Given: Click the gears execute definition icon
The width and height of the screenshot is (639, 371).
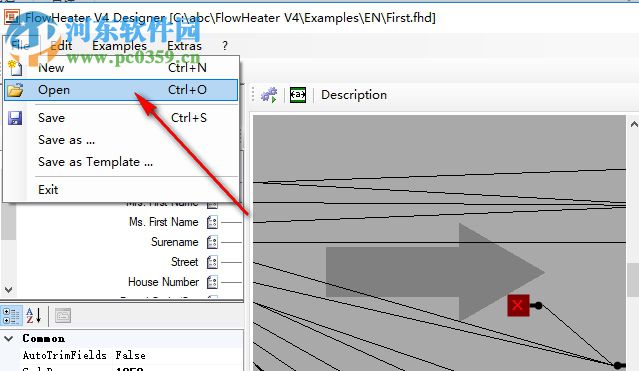Looking at the screenshot, I should click(x=269, y=95).
